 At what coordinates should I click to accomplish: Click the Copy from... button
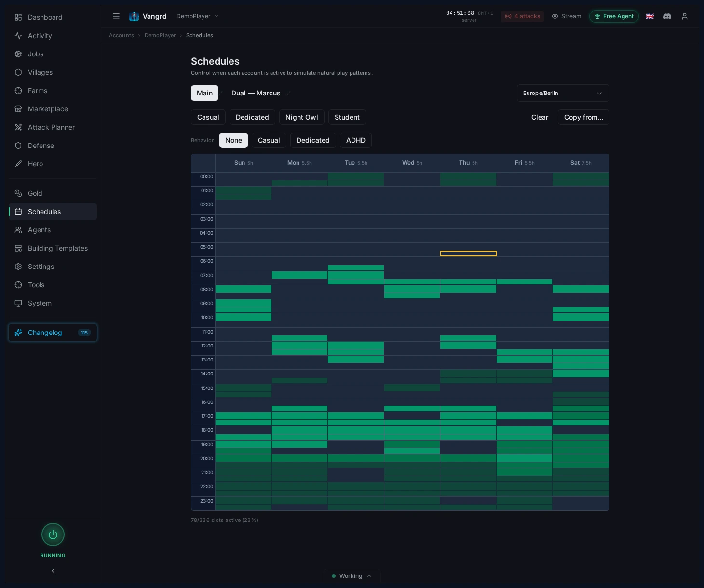click(583, 117)
